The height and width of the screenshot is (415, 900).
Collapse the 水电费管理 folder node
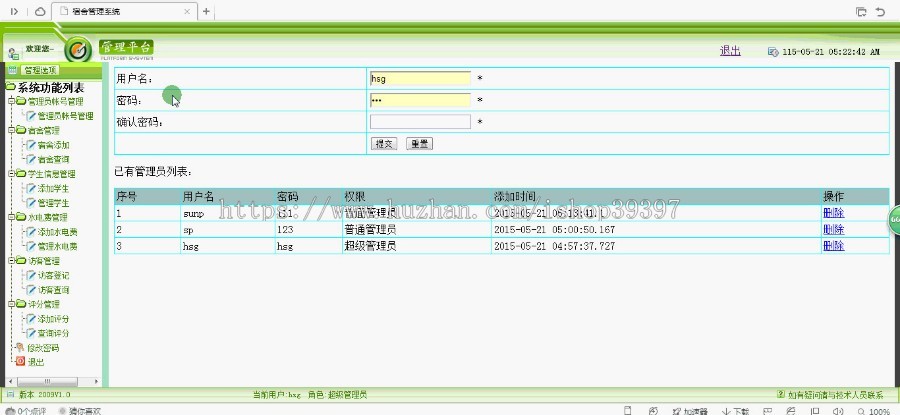pyautogui.click(x=11, y=218)
